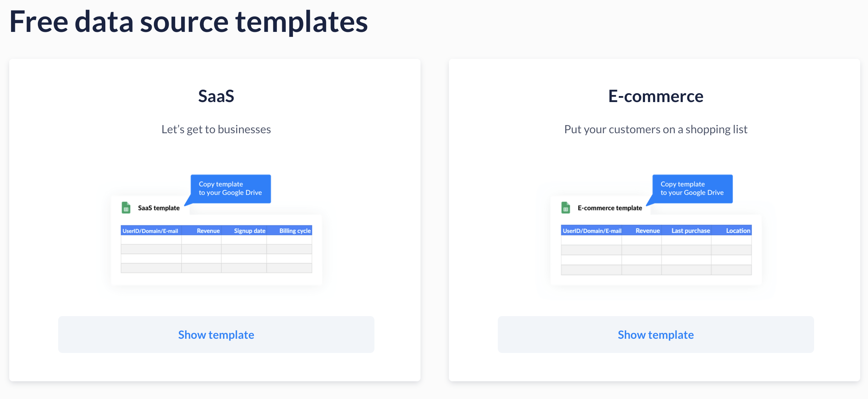Click the Location column header
The image size is (868, 399).
point(738,231)
